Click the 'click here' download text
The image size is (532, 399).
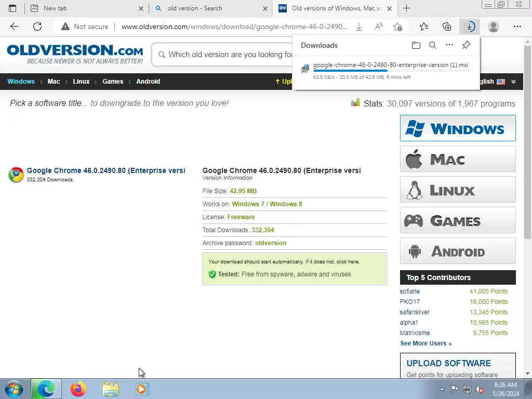[x=348, y=262]
